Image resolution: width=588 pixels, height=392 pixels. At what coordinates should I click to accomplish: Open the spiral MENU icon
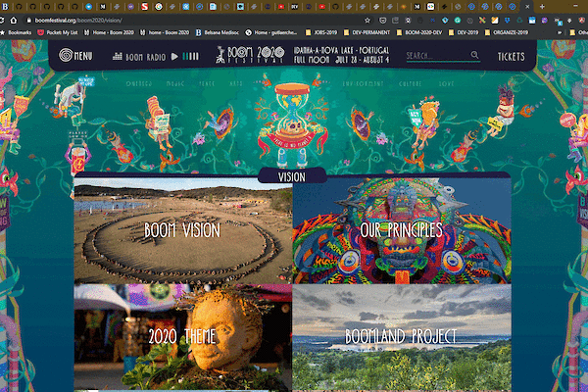pos(67,56)
